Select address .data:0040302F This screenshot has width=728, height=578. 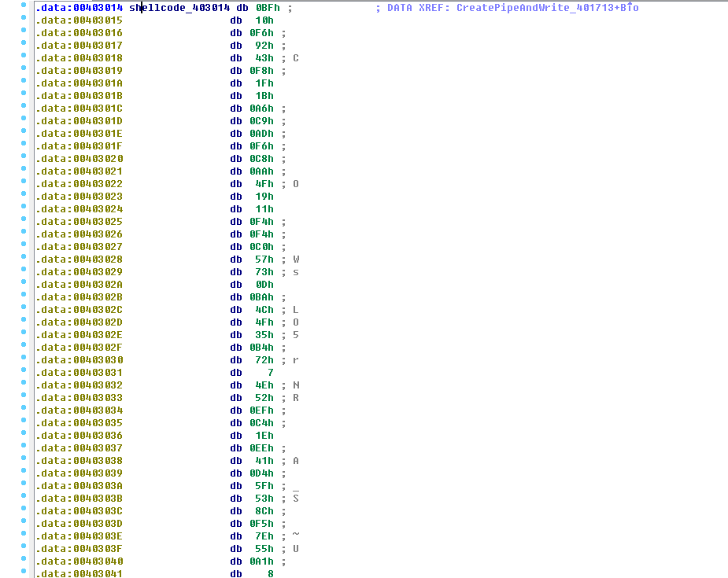coord(79,348)
